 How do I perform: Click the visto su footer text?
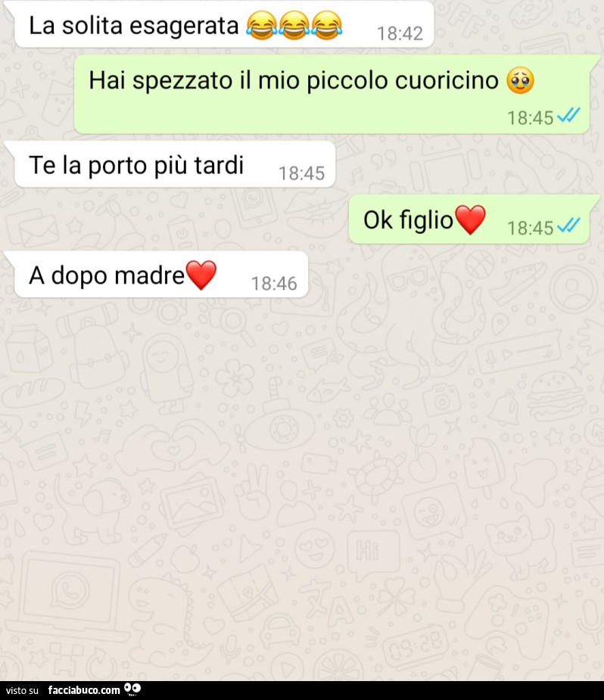22,691
